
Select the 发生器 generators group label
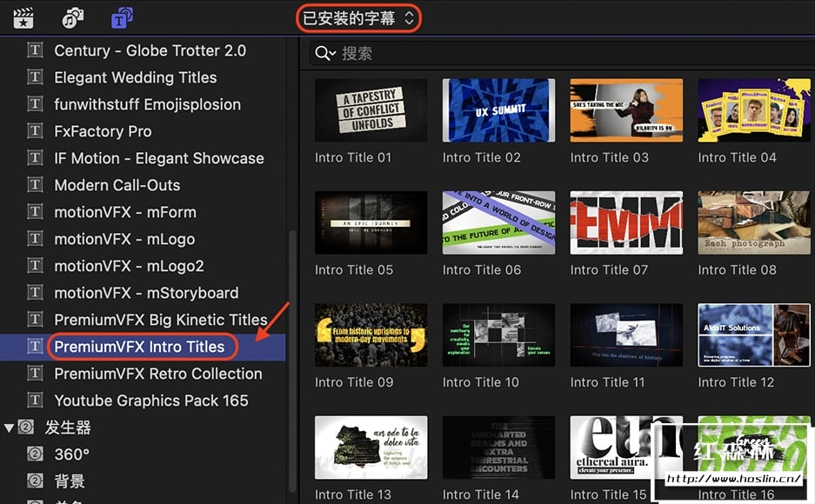coord(68,428)
